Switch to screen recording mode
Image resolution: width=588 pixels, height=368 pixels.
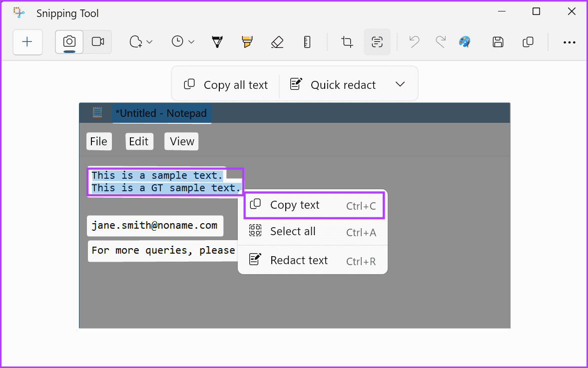[x=97, y=42]
